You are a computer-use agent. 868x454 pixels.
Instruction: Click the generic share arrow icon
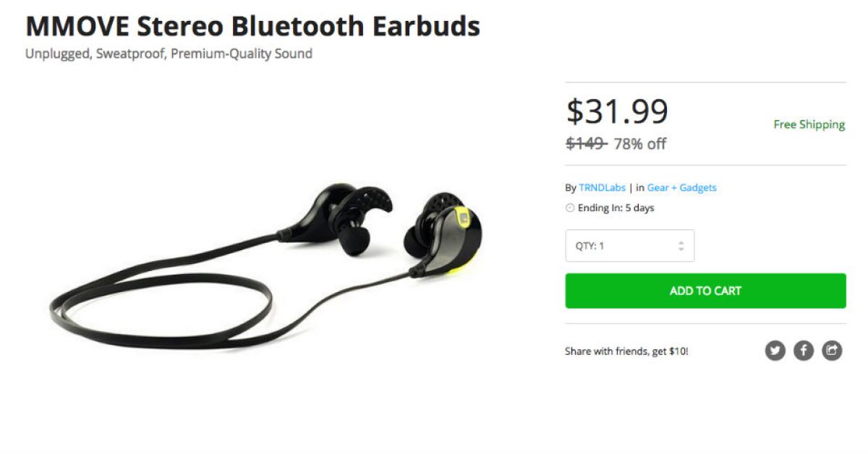(833, 351)
